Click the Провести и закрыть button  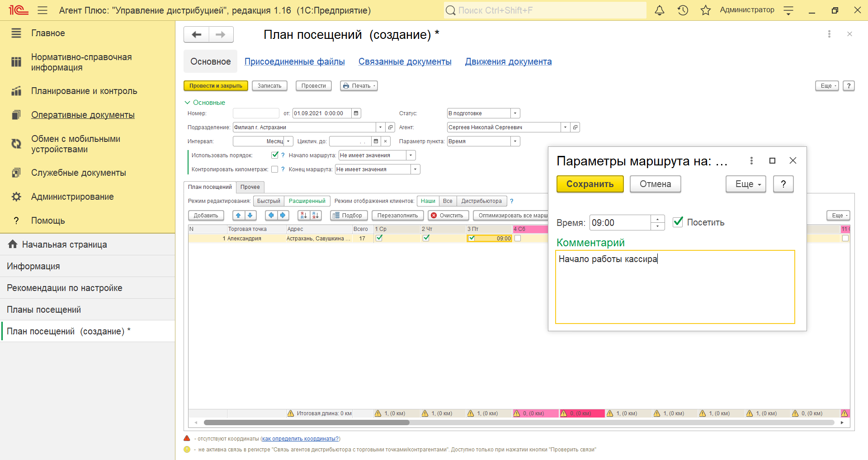coord(216,86)
